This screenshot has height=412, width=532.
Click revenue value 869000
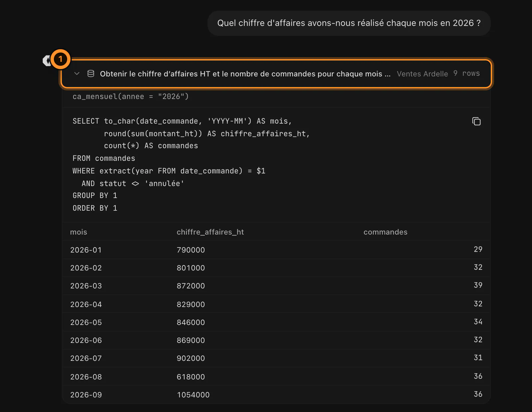click(191, 340)
